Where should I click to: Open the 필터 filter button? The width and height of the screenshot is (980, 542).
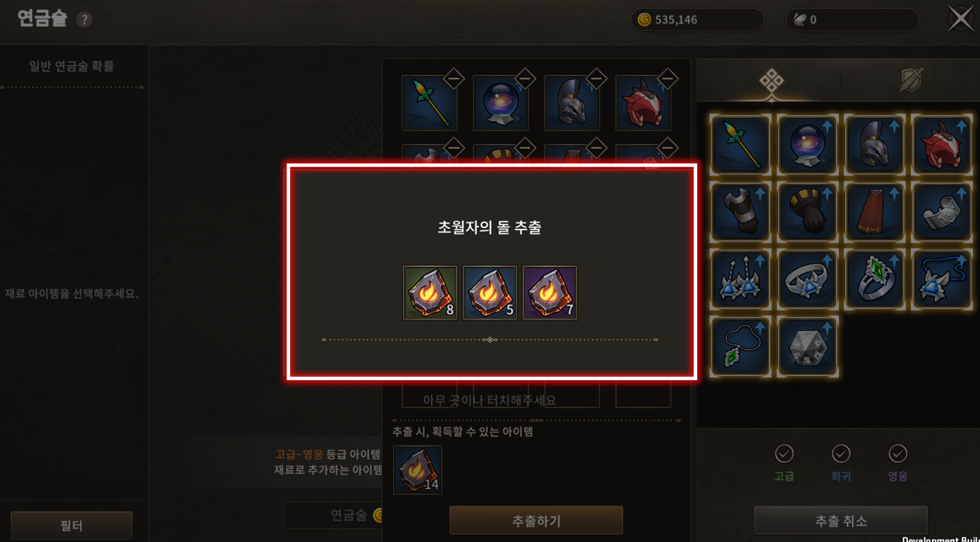[71, 526]
